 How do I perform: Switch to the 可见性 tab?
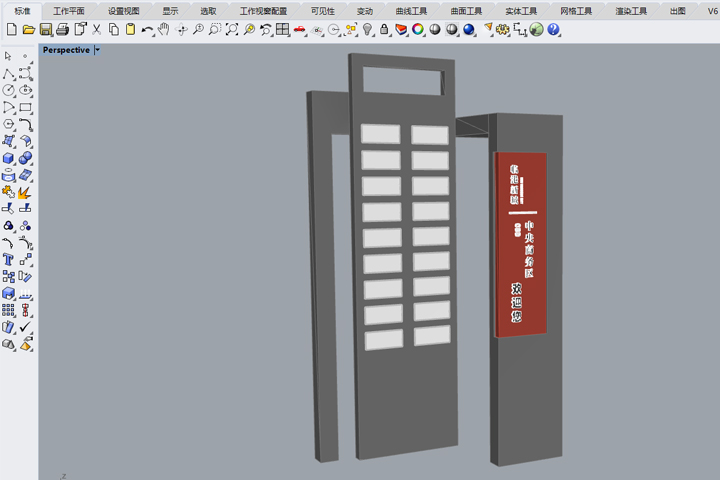[x=323, y=11]
